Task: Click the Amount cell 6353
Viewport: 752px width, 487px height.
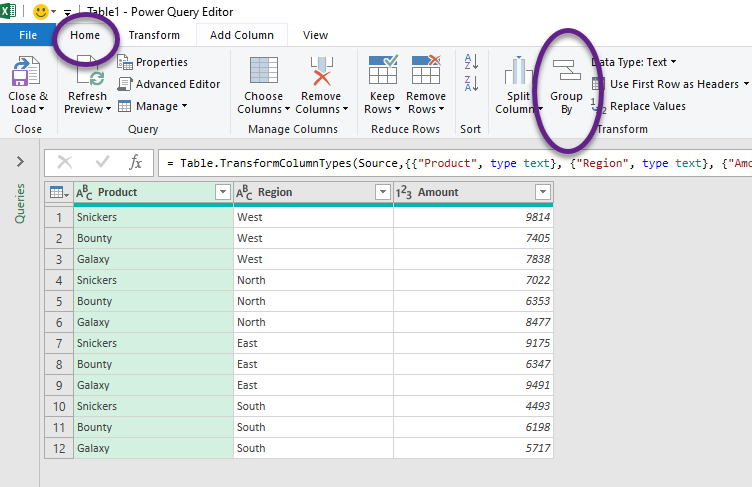Action: 473,301
